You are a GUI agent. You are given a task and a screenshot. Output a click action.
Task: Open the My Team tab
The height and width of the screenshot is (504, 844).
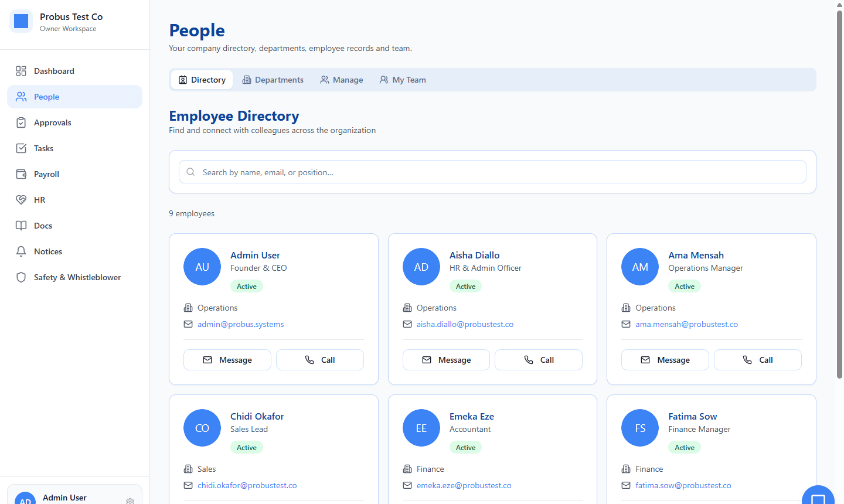pos(403,80)
